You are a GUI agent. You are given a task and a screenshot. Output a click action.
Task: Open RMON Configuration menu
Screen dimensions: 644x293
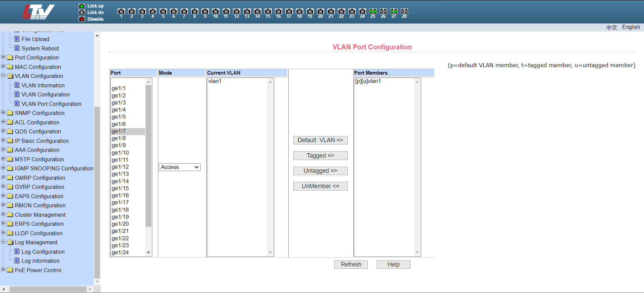pyautogui.click(x=40, y=205)
